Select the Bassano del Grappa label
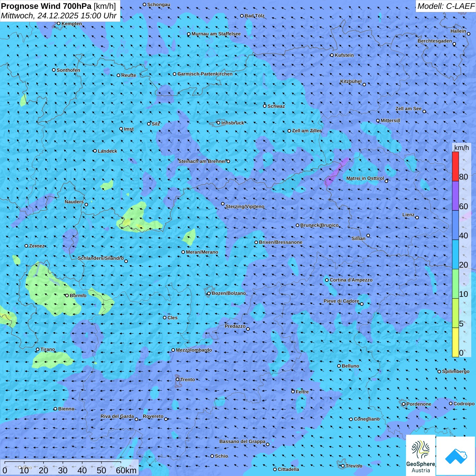Viewport: 476px width, 476px height. [242, 441]
